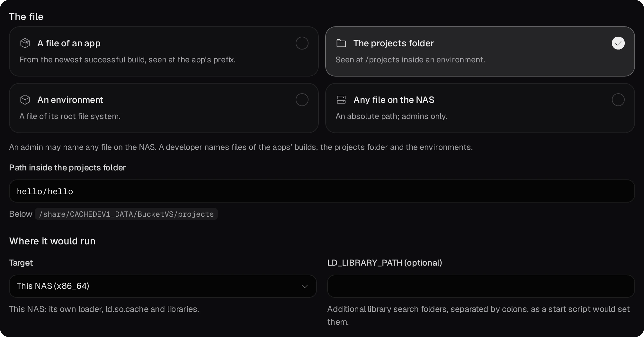Select the A file of an app radio button

pyautogui.click(x=302, y=43)
